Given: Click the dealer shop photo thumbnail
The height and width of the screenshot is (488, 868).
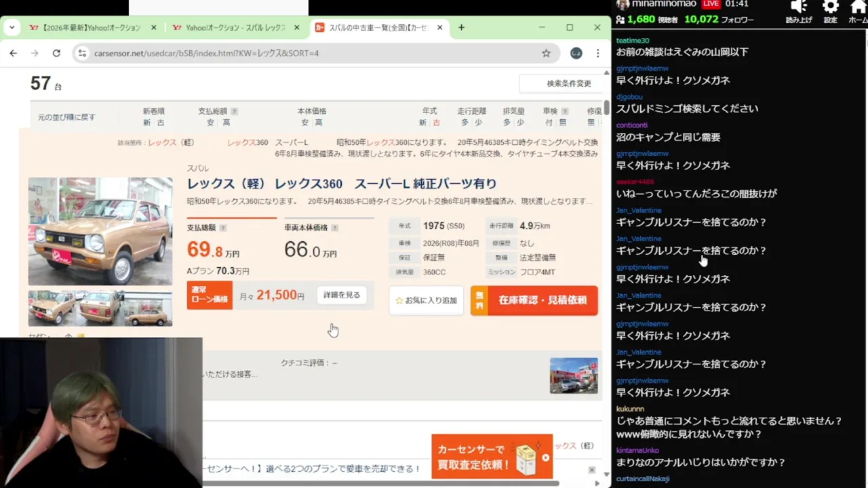Looking at the screenshot, I should coord(574,375).
